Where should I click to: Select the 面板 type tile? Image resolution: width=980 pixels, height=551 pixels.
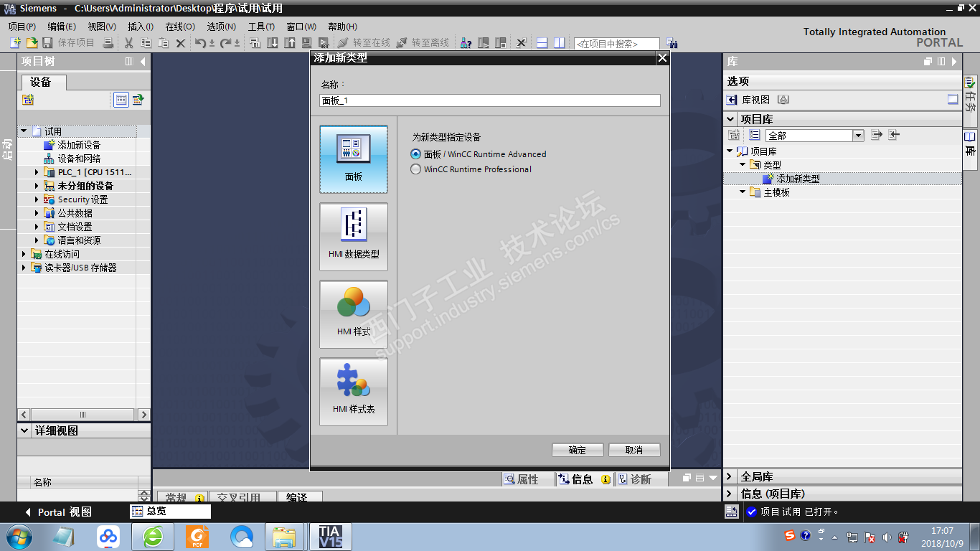pyautogui.click(x=354, y=159)
